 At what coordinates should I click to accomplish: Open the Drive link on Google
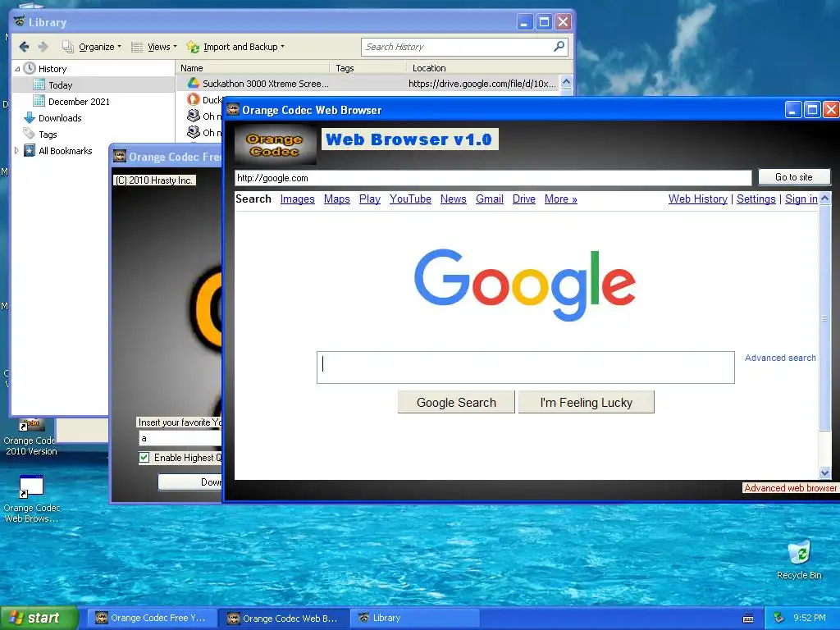524,199
